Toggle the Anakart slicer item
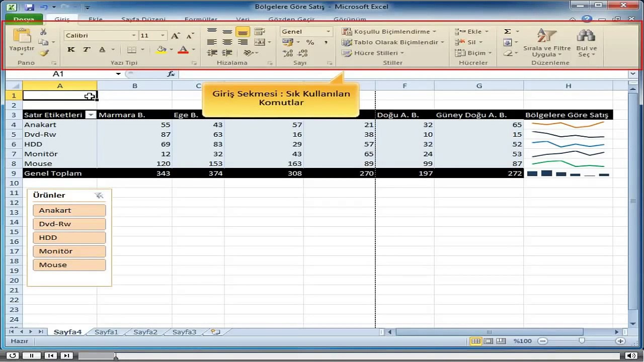 click(69, 211)
